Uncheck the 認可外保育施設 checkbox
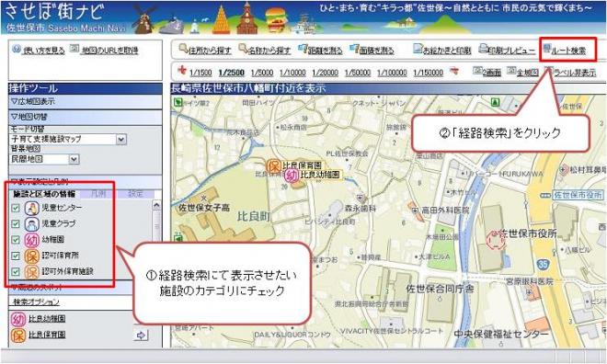The image size is (607, 364). tap(16, 272)
